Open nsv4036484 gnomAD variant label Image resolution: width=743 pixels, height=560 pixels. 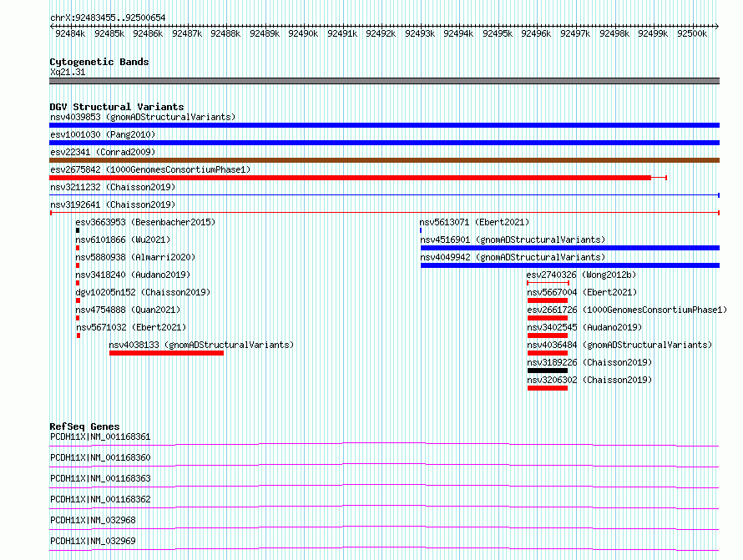(619, 345)
